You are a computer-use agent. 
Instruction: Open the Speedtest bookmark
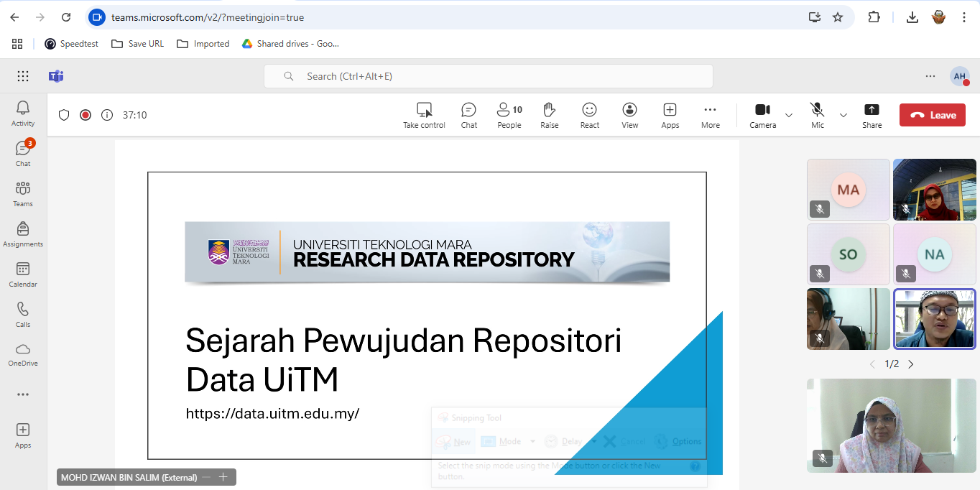point(71,44)
